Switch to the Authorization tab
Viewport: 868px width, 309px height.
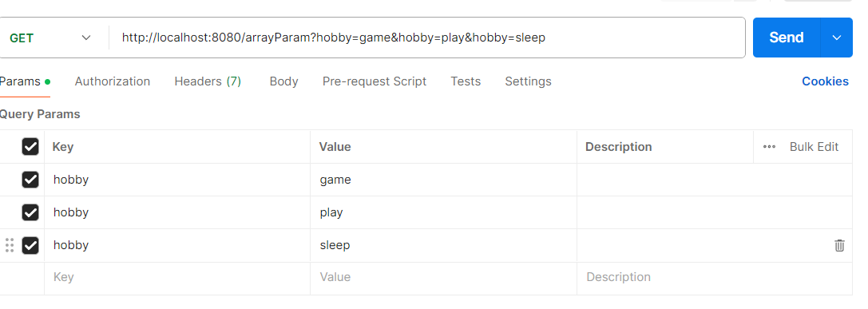tap(113, 81)
